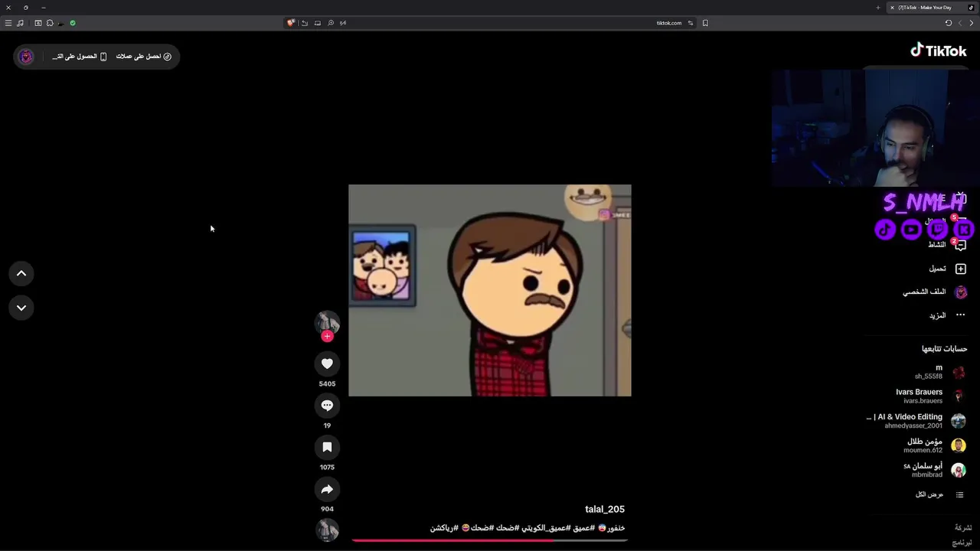
Task: Click the music note browser toolbar icon
Action: pyautogui.click(x=20, y=23)
